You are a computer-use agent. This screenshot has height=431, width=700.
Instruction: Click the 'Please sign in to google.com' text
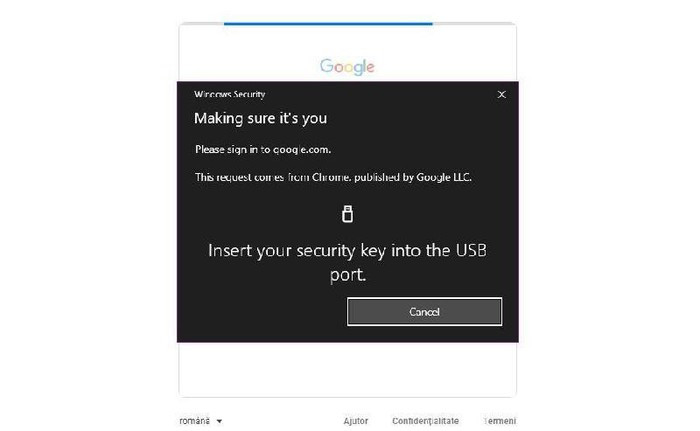(x=263, y=150)
